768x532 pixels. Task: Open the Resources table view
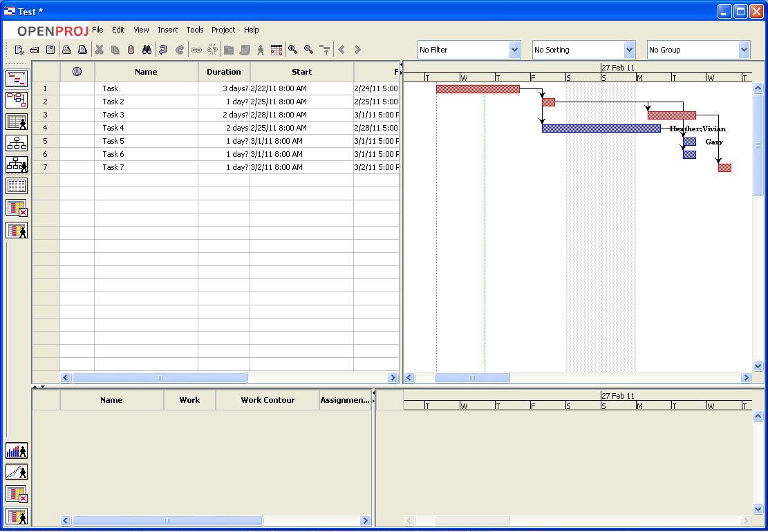[17, 122]
